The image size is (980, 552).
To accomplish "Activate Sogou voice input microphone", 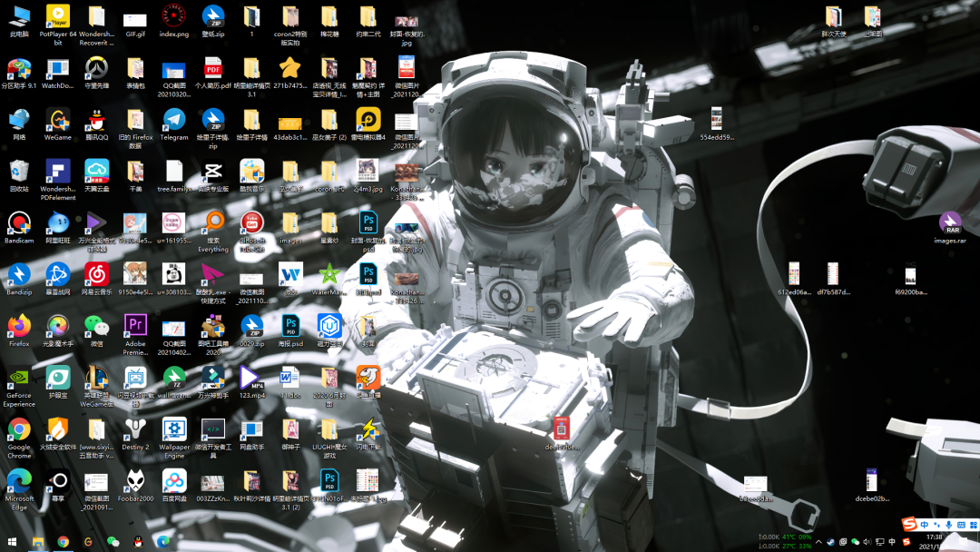I will (949, 525).
